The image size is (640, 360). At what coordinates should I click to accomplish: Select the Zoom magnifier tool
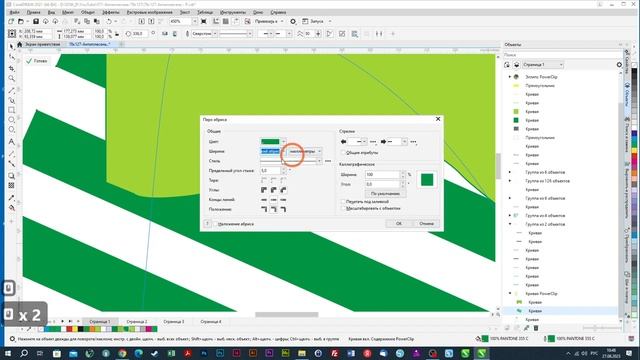(11, 78)
